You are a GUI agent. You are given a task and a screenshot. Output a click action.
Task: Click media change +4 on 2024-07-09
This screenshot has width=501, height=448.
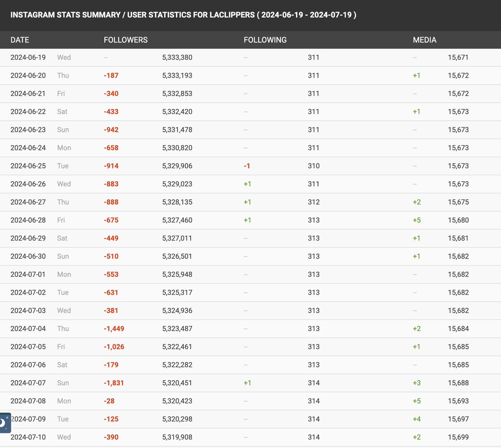417,419
